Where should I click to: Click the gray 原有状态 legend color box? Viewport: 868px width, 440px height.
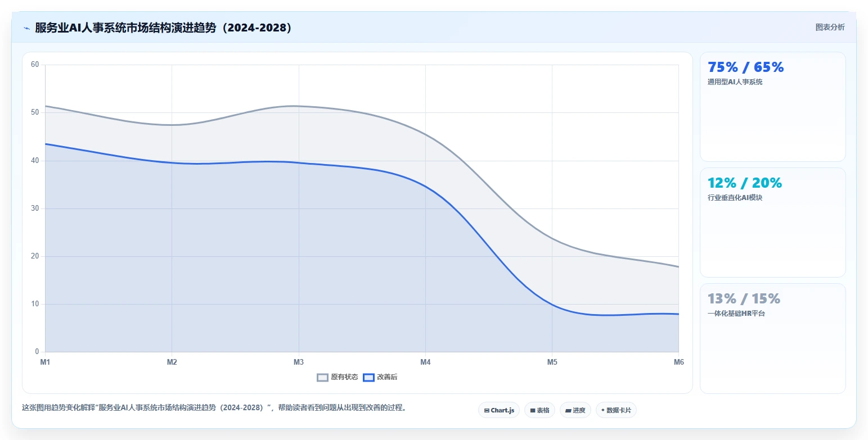[x=322, y=378]
